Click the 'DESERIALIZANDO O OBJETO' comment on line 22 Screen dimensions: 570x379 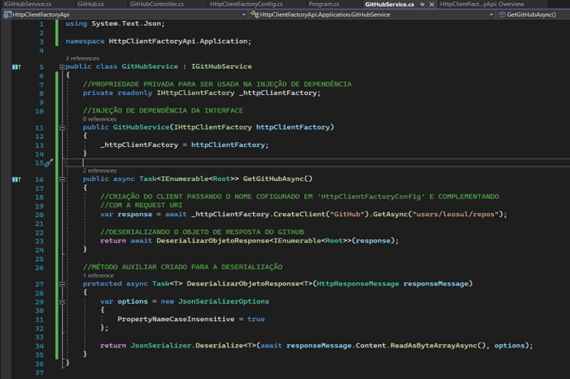[202, 232]
